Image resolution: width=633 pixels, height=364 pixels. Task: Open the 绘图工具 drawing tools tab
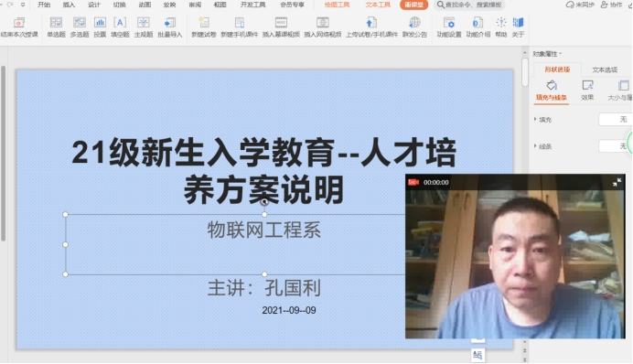338,5
